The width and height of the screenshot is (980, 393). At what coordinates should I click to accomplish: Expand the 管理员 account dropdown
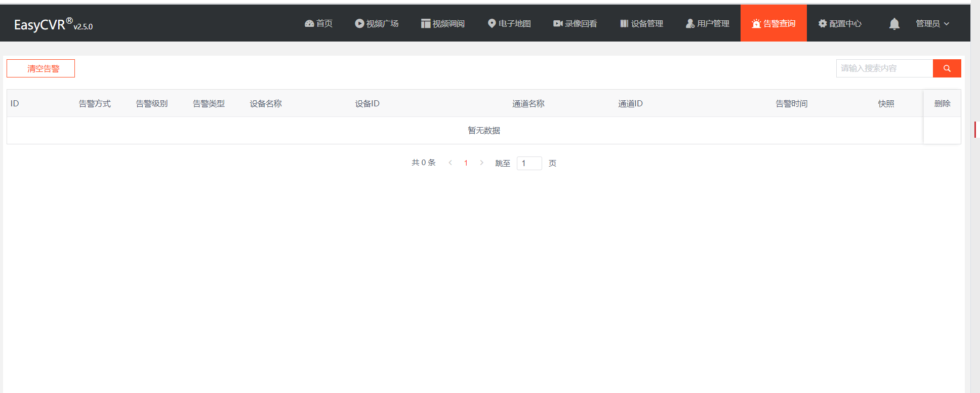click(x=932, y=24)
